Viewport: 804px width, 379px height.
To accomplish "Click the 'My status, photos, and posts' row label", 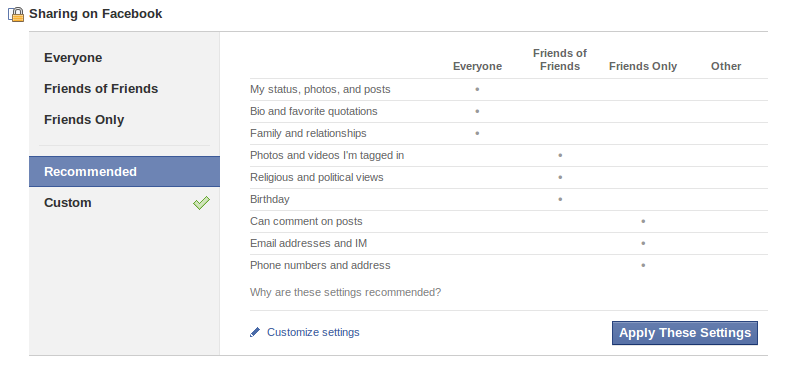I will pos(320,89).
